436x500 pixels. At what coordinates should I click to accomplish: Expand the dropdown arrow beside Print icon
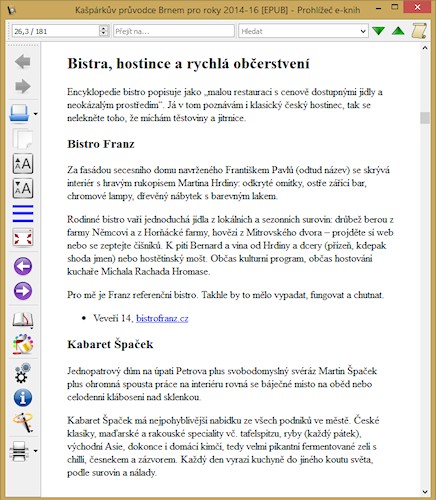35,451
